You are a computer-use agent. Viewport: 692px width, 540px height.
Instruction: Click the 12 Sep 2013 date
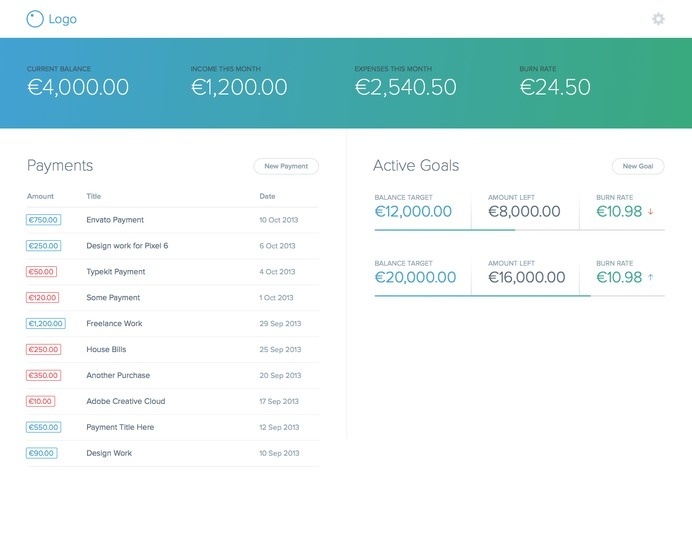point(279,427)
